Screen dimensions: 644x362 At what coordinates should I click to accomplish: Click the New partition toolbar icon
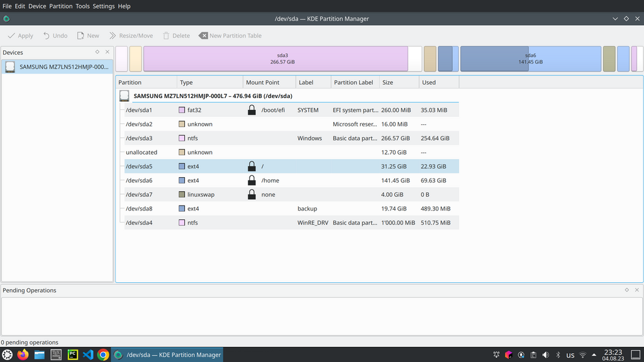[80, 36]
